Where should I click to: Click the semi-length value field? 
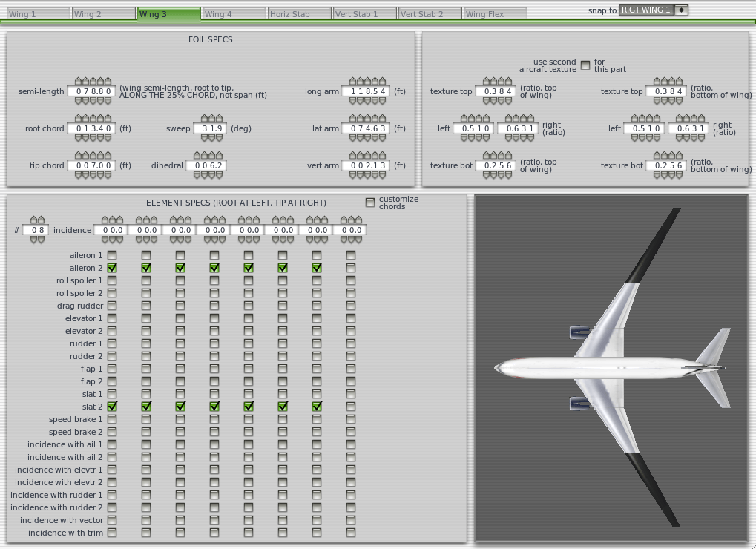[x=91, y=91]
